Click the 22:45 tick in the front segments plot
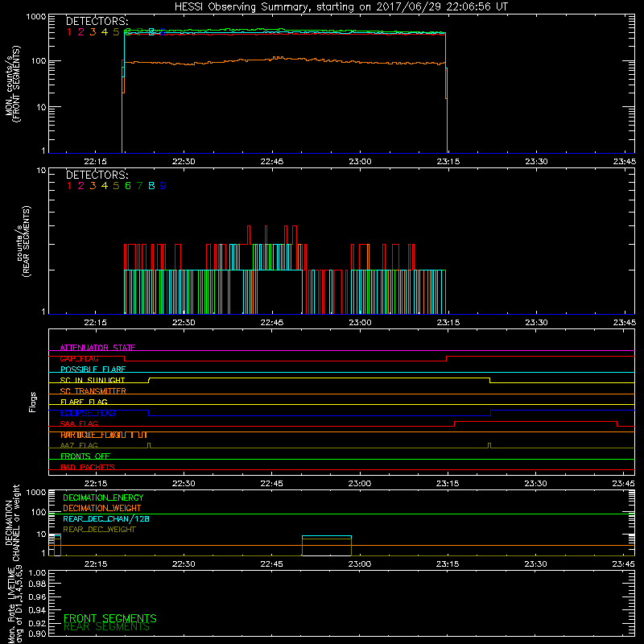 (272, 162)
